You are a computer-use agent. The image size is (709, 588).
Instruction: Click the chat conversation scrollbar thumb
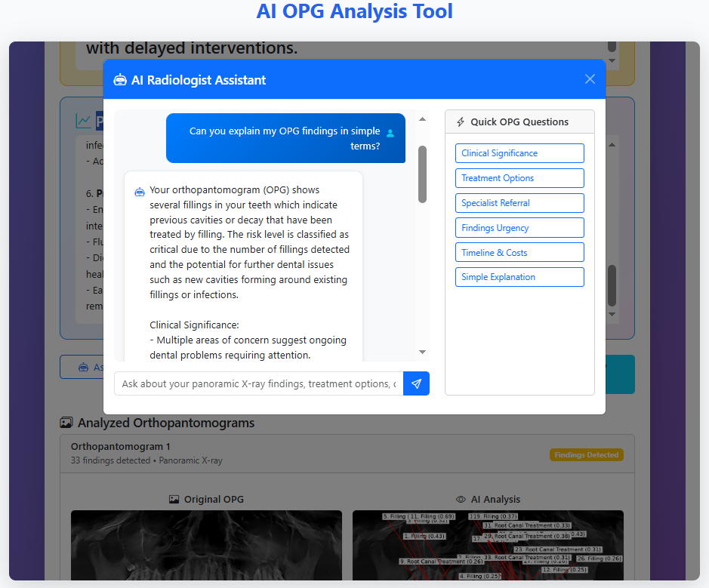(x=422, y=174)
